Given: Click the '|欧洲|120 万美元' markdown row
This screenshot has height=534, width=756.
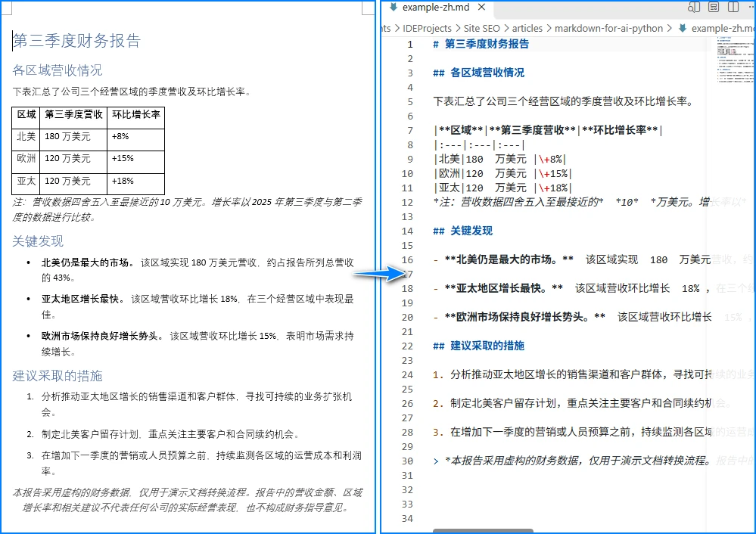Looking at the screenshot, I should (502, 173).
